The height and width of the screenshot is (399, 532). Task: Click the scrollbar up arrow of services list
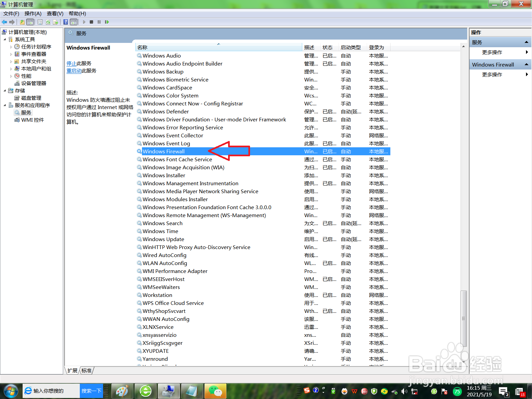tap(464, 47)
